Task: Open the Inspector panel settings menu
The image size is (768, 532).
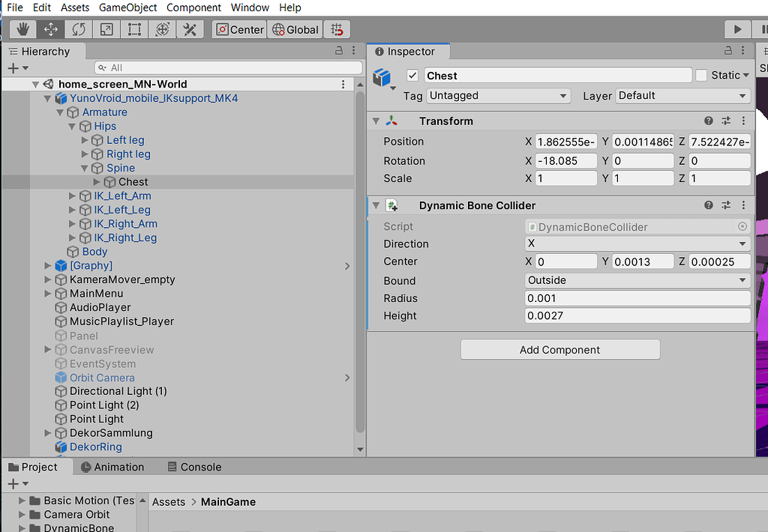Action: click(744, 50)
